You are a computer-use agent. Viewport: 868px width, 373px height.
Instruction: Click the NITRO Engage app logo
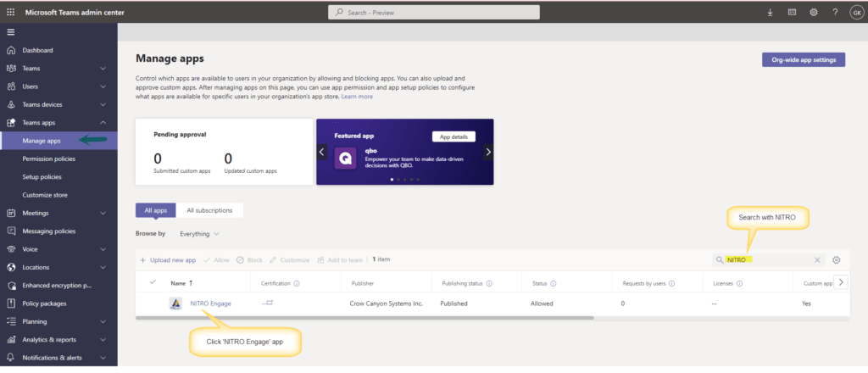tap(175, 303)
